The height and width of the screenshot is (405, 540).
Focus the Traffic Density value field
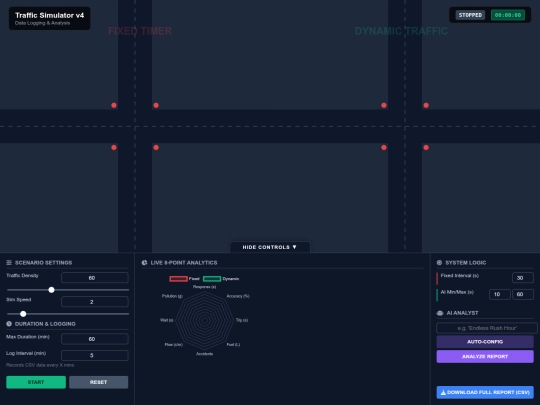pos(95,278)
